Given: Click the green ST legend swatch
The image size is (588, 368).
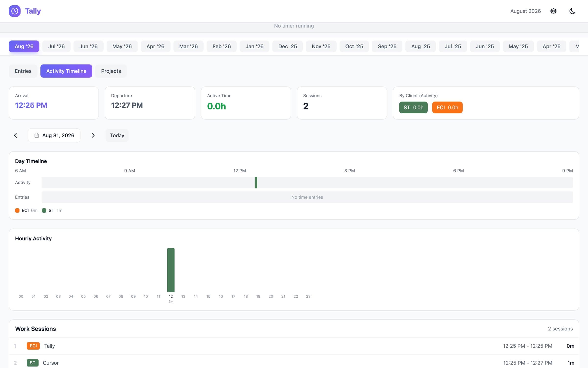Looking at the screenshot, I should pyautogui.click(x=44, y=210).
